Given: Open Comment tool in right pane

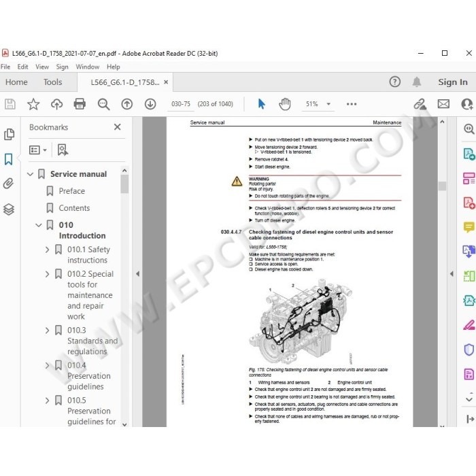Looking at the screenshot, I should click(469, 226).
